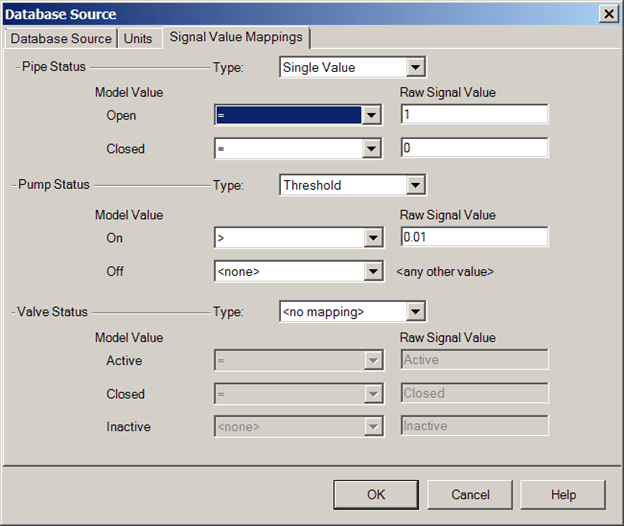Click the Cancel button

pos(470,495)
